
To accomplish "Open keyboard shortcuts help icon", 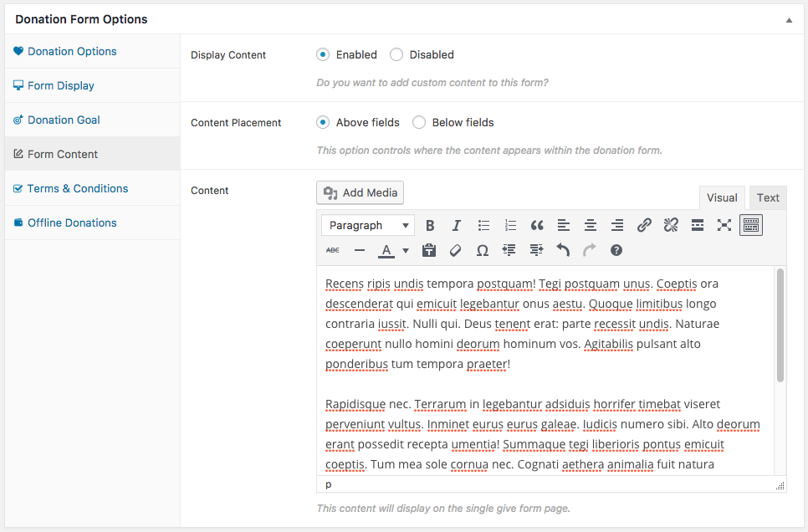I will tap(616, 250).
